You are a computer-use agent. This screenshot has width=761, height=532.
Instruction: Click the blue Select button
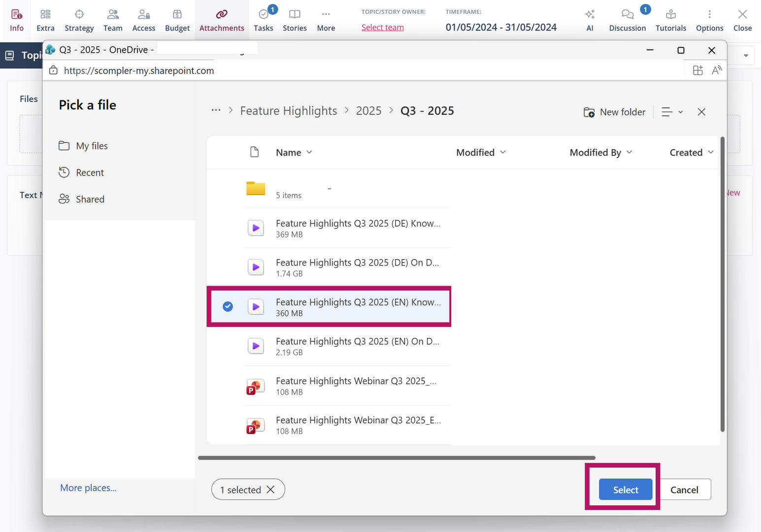point(625,490)
